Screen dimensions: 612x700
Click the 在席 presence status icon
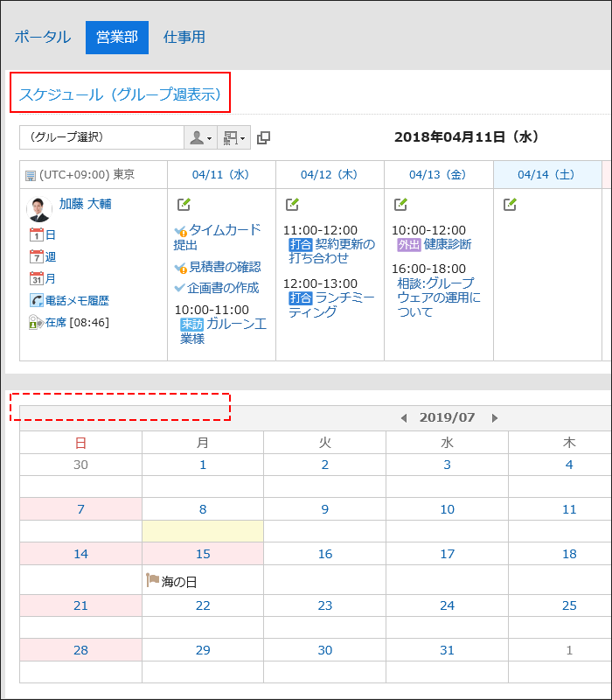pos(36,322)
